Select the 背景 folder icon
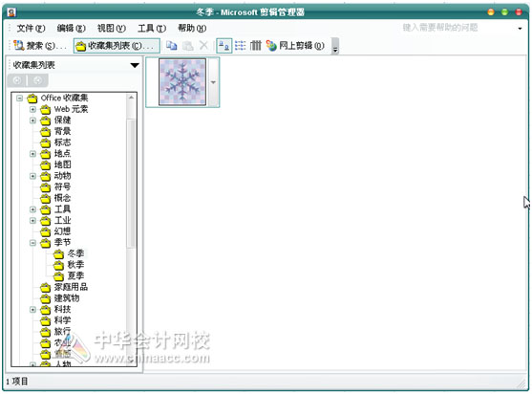Screen dimensions: 532x394 pos(46,132)
